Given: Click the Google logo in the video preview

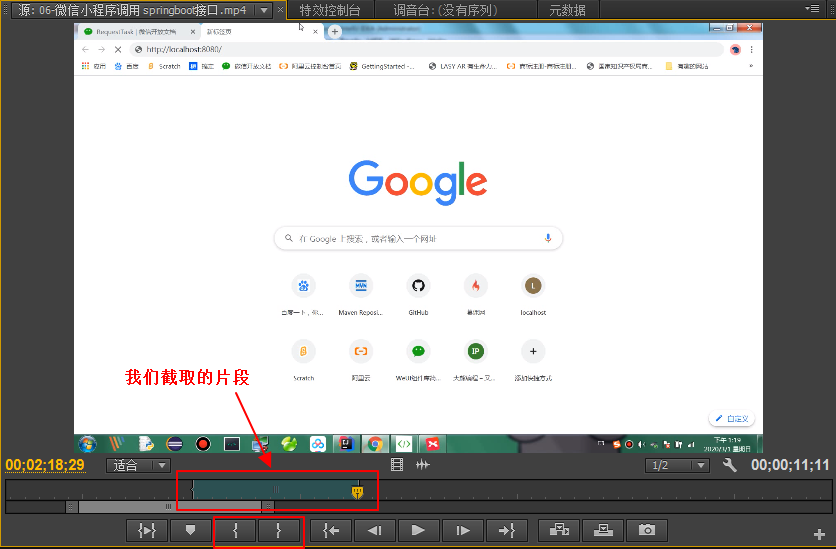Looking at the screenshot, I should [418, 182].
